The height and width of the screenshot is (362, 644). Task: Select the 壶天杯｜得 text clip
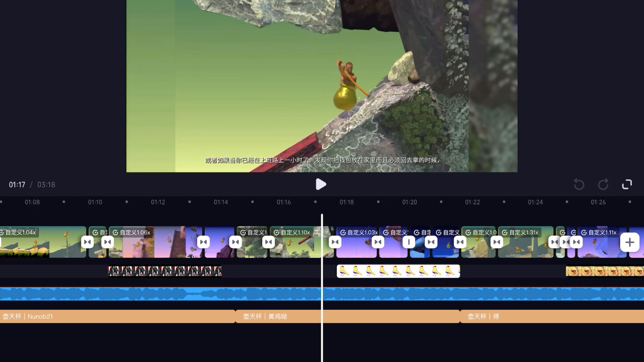552,316
